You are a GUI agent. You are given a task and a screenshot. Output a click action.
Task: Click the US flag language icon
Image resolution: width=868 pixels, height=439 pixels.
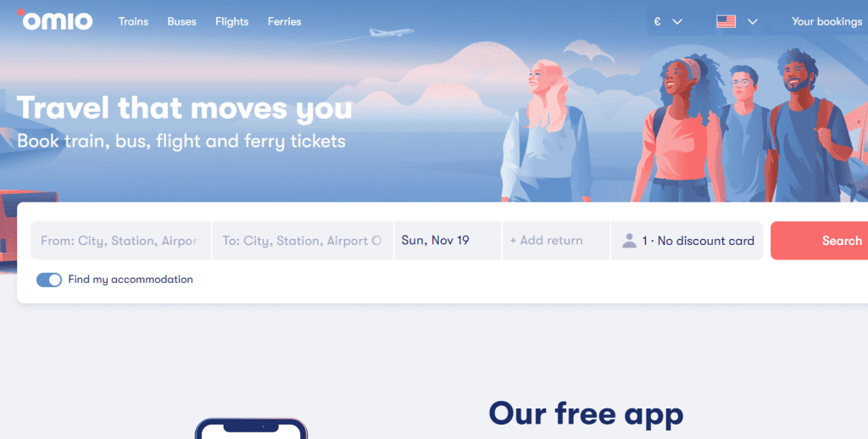(x=726, y=21)
